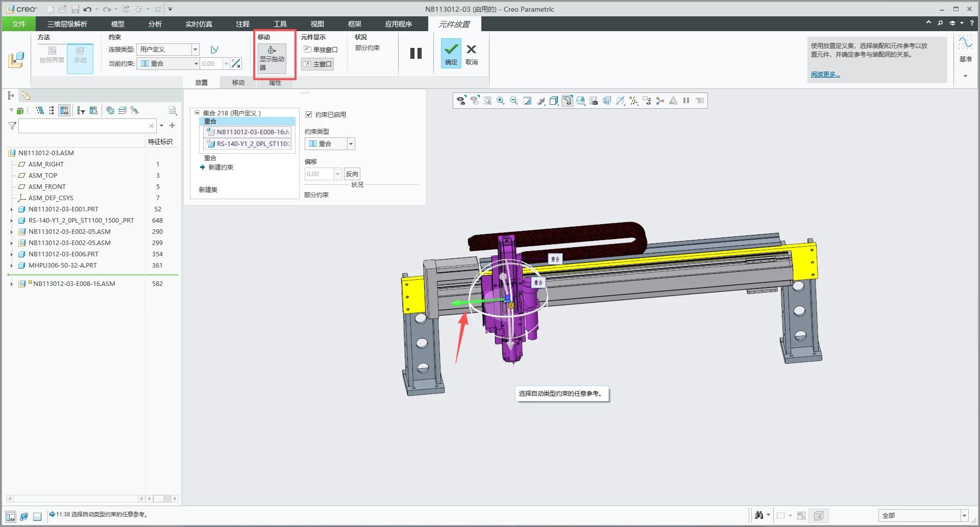Expand the MHPU306-50-32-A.PRT tree node
Viewport: 980px width, 527px height.
click(x=12, y=266)
